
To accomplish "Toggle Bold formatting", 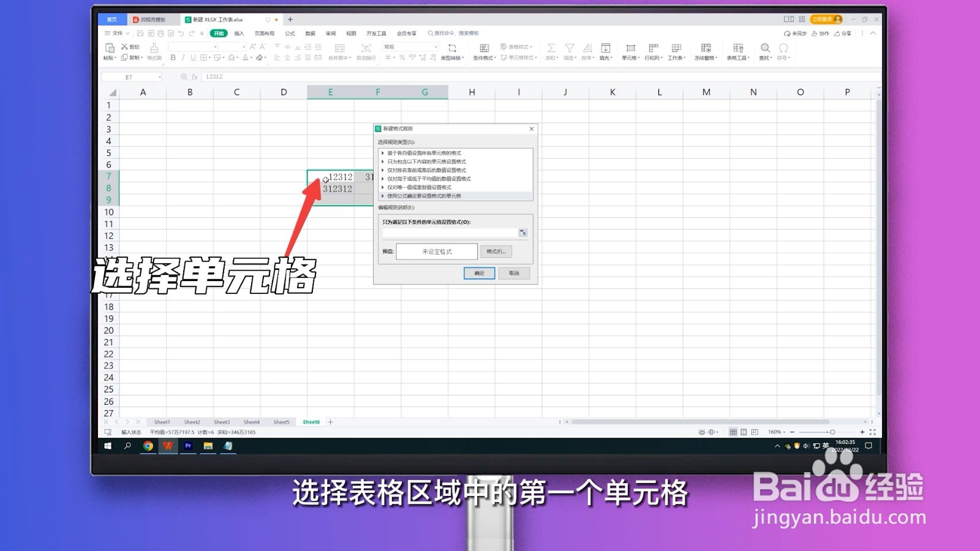I will pyautogui.click(x=173, y=58).
